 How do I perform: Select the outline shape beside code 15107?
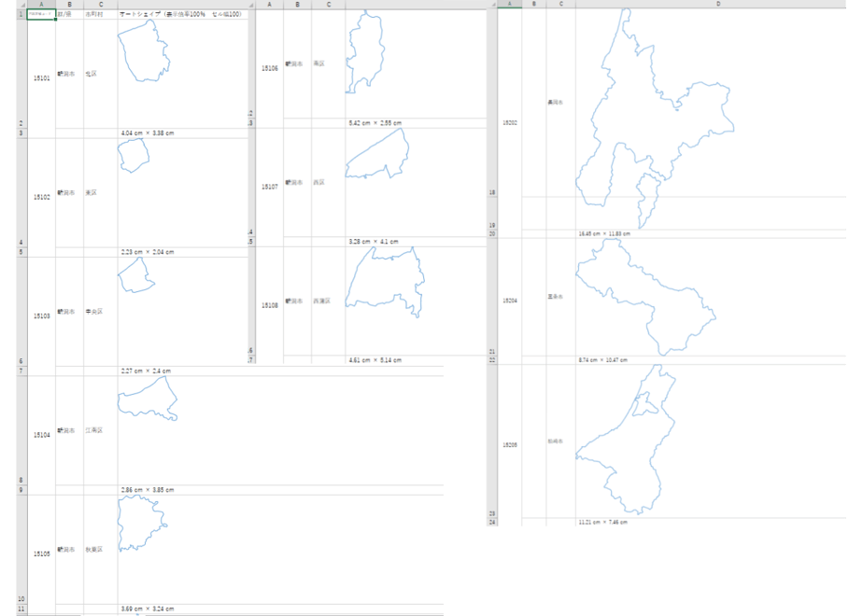[x=377, y=153]
